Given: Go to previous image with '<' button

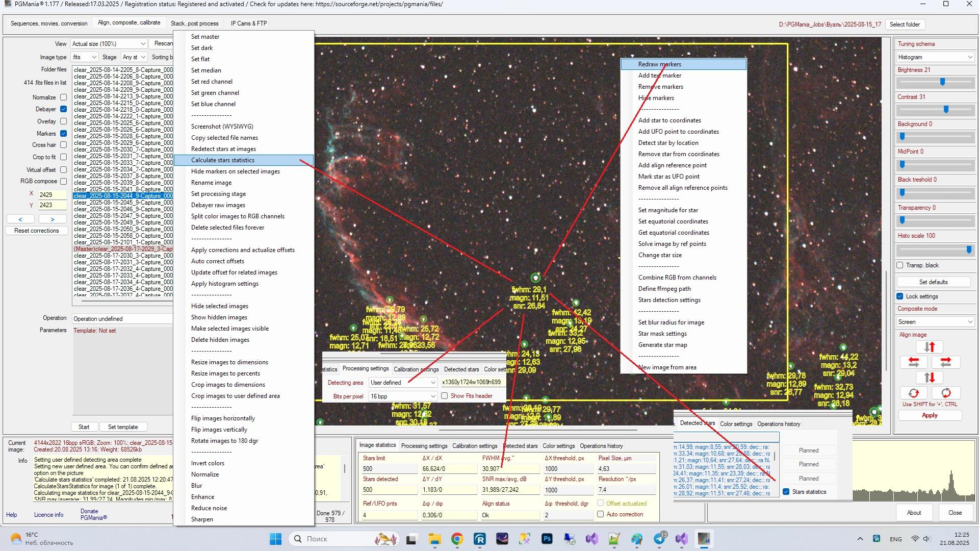Looking at the screenshot, I should coord(20,219).
